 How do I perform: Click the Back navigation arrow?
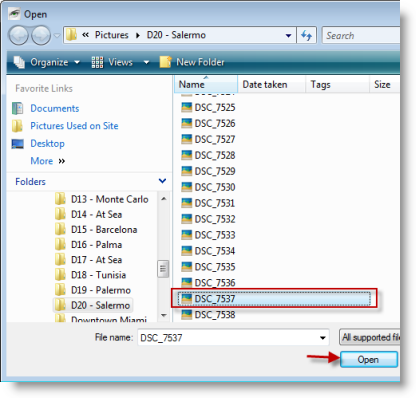pyautogui.click(x=19, y=35)
